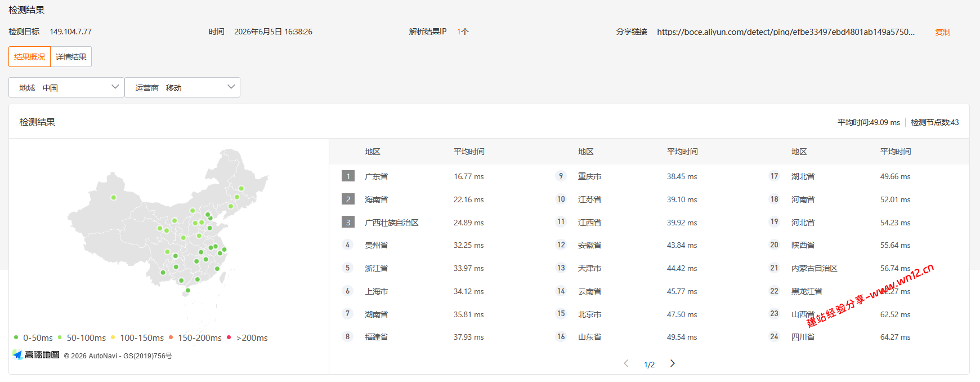Click the target IP 149.104.7.77

click(70, 32)
